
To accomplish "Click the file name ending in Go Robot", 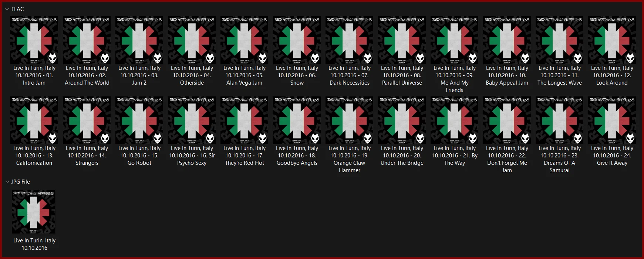I will click(139, 156).
